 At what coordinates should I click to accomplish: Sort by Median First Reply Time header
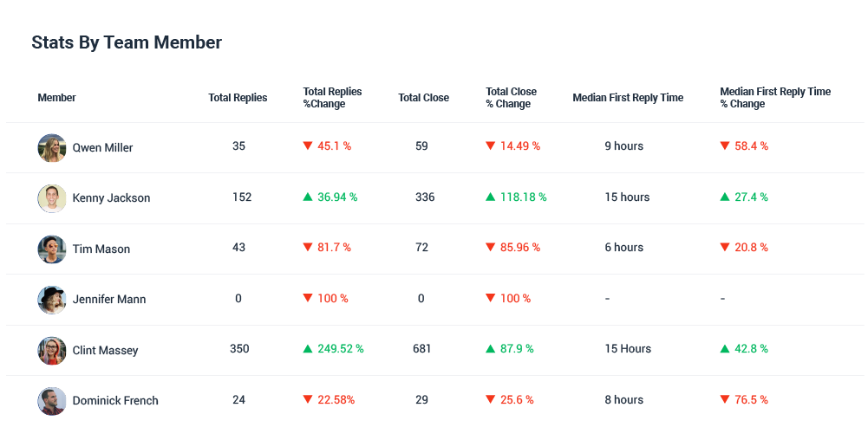pyautogui.click(x=628, y=98)
